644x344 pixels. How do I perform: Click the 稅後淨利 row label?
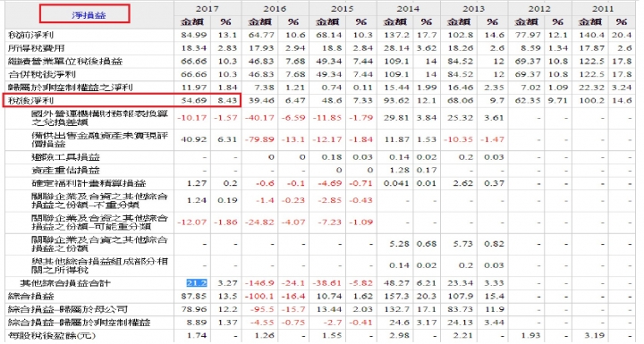(30, 101)
